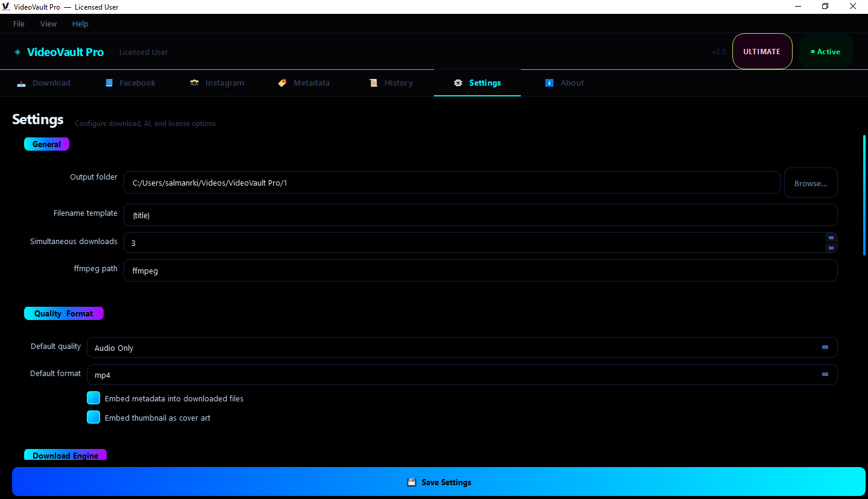Maximize the VideoVault Pro window
Viewport: 868px width, 499px height.
[x=825, y=7]
